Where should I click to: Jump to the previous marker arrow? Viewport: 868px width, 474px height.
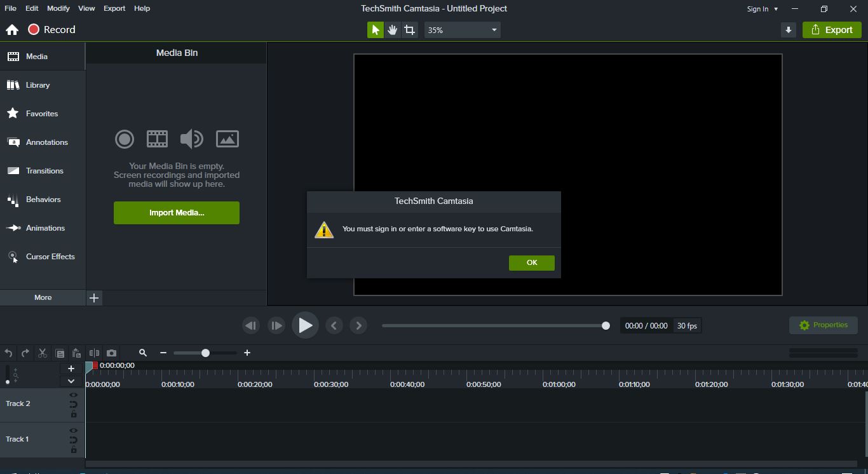(334, 325)
